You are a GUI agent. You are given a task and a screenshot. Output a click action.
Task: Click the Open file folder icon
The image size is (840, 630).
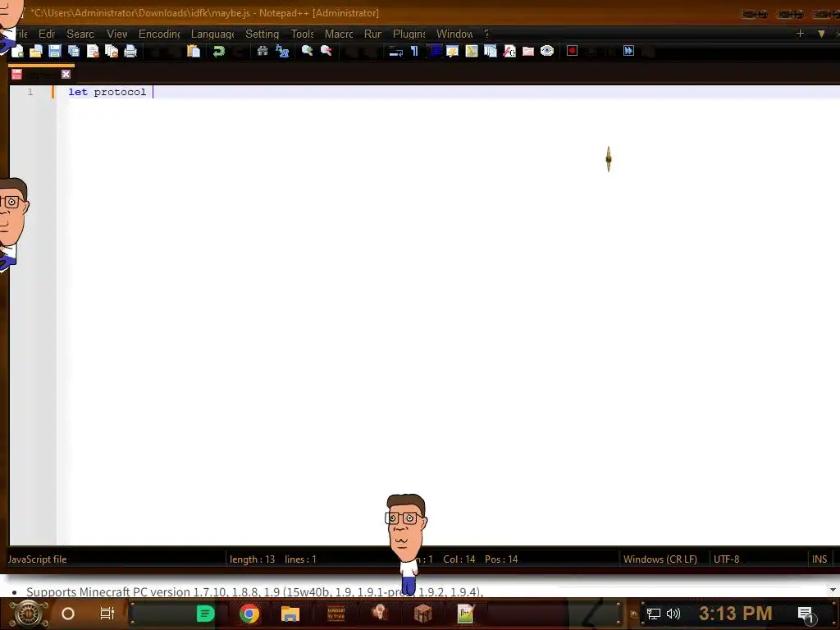[36, 51]
